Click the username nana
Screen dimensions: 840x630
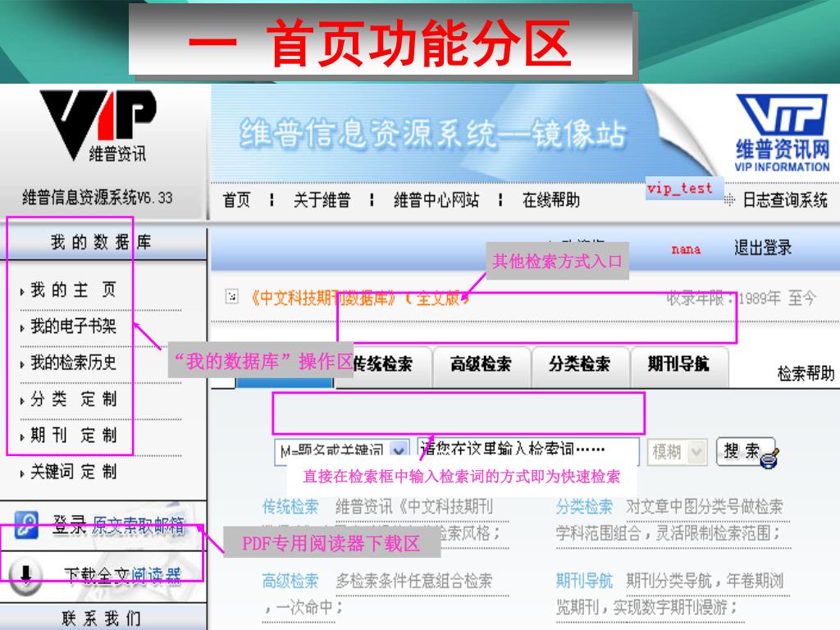pos(686,249)
